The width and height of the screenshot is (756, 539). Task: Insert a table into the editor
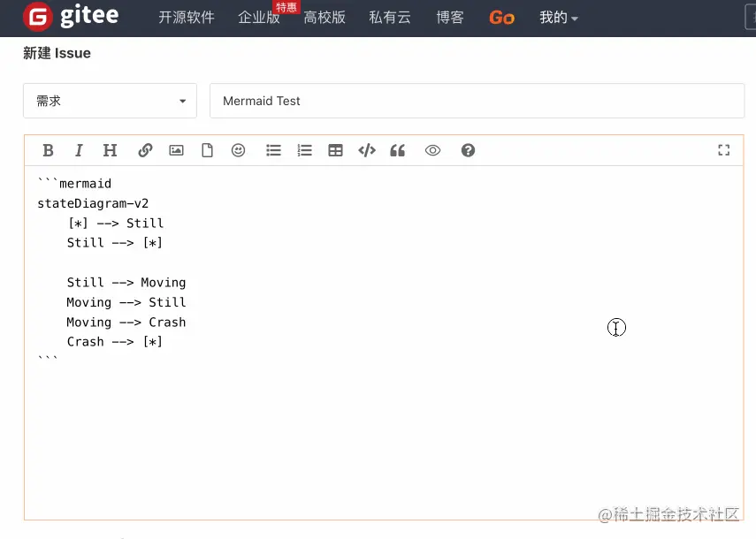[x=336, y=150]
